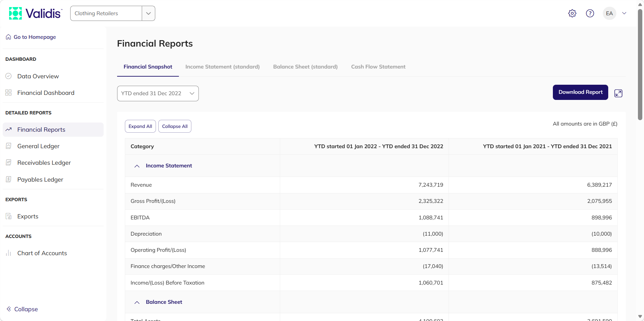Open report in fullscreen expand icon
This screenshot has height=321, width=644.
[618, 93]
